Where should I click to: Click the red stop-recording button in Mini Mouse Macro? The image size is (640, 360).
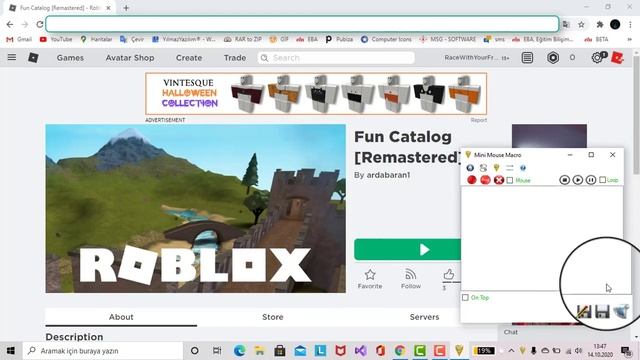(x=485, y=180)
